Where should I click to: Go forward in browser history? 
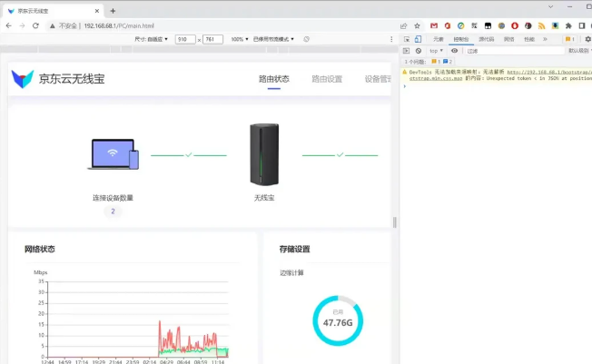pos(22,25)
